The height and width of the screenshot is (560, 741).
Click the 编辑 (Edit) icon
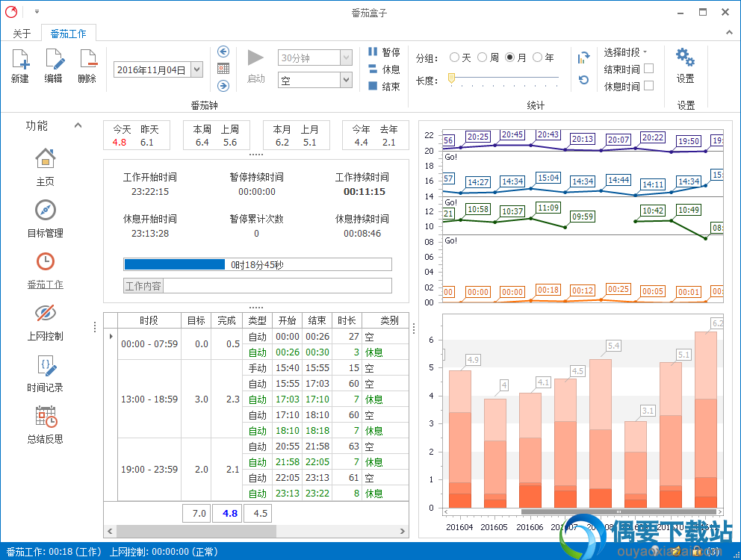(x=54, y=66)
